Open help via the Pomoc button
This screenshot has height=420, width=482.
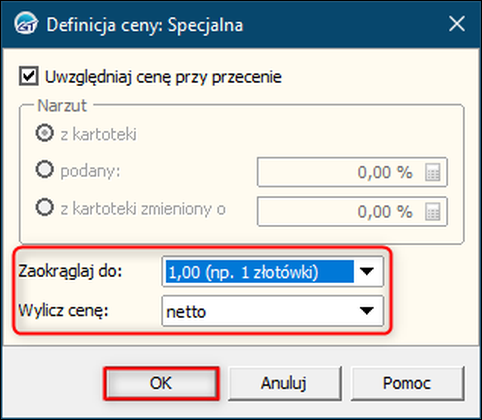(407, 383)
